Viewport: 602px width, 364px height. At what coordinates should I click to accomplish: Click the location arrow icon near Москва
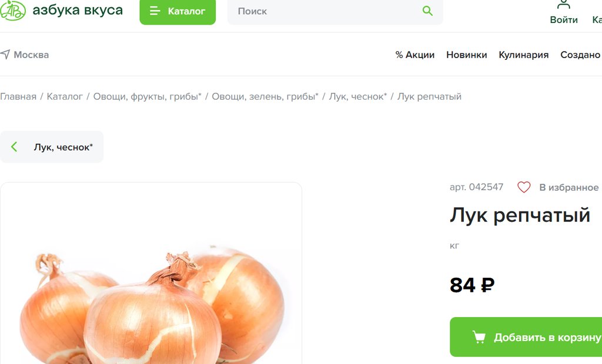click(5, 54)
